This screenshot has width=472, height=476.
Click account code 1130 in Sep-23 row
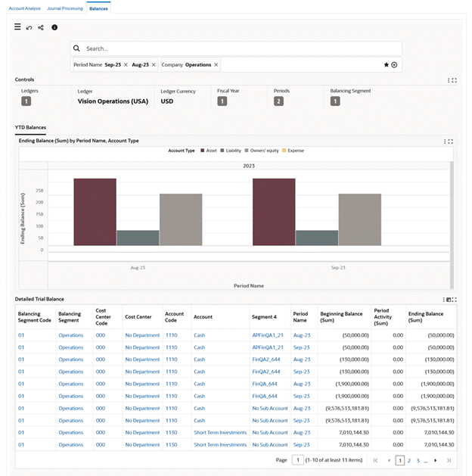[172, 445]
